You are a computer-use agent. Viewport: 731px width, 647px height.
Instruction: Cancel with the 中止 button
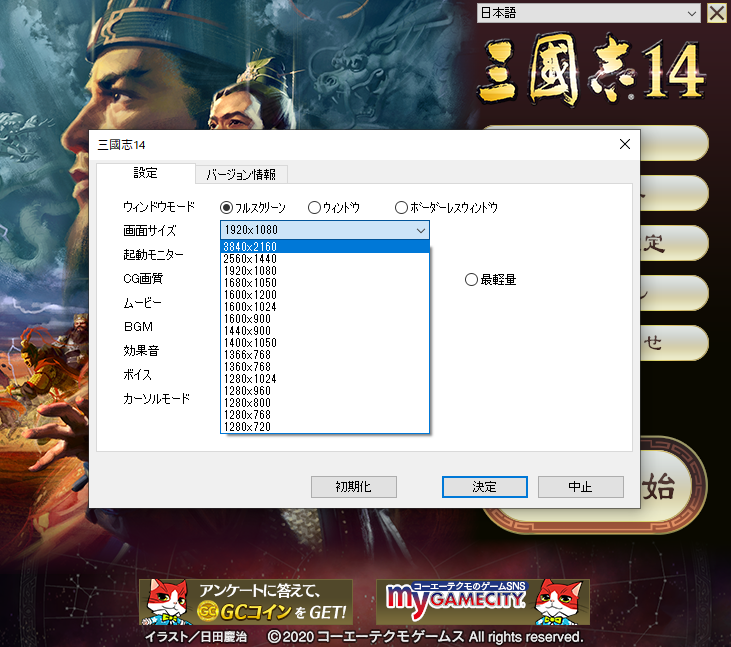[x=580, y=487]
